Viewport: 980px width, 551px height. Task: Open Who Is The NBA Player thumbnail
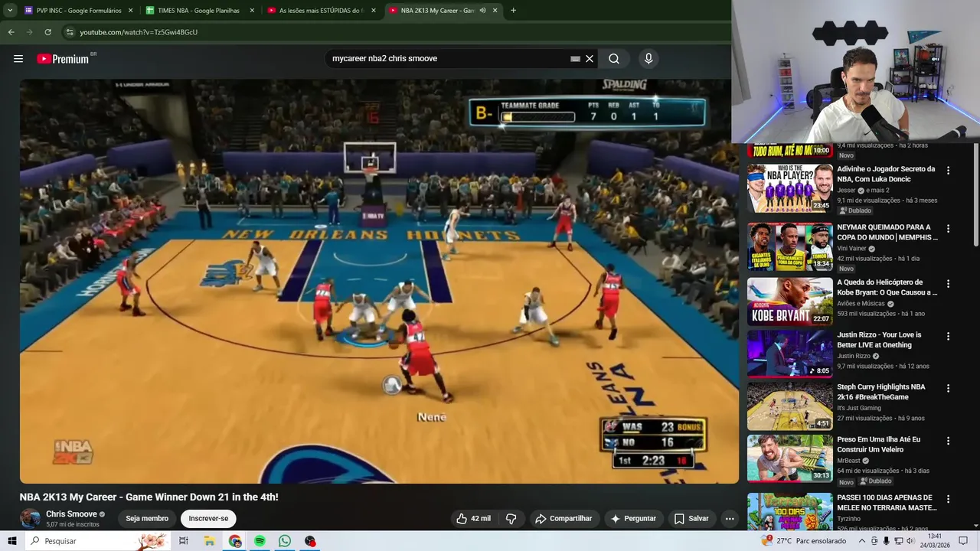click(789, 188)
